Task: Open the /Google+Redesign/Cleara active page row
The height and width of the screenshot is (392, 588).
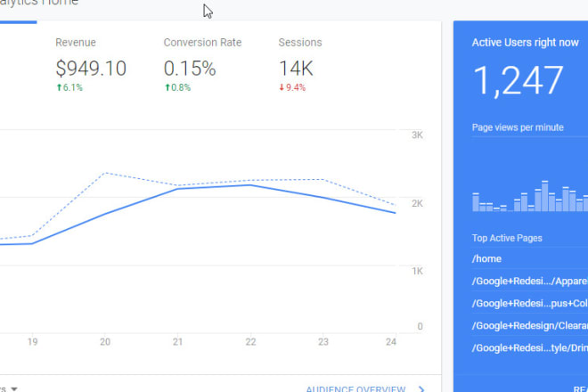Action: point(529,326)
